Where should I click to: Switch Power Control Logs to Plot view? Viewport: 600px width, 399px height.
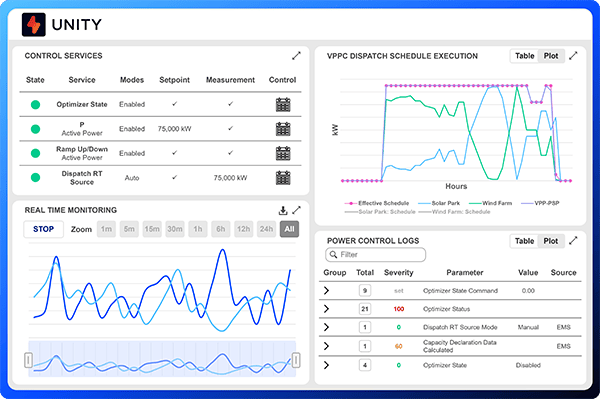551,241
